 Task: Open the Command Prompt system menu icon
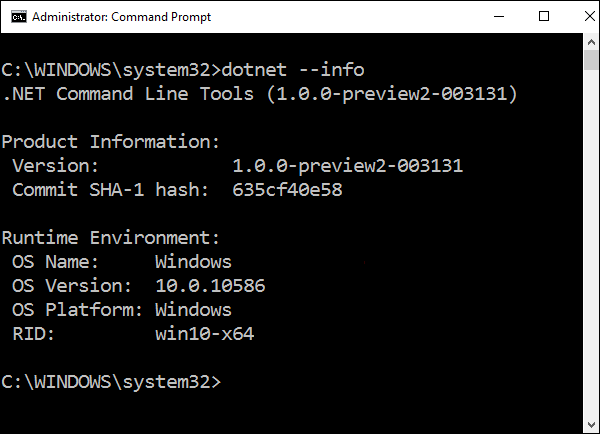16,17
